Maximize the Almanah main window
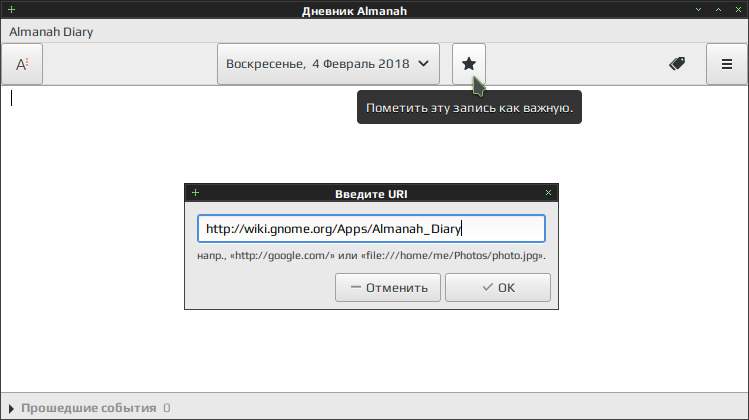Image resolution: width=749 pixels, height=420 pixels. click(718, 10)
